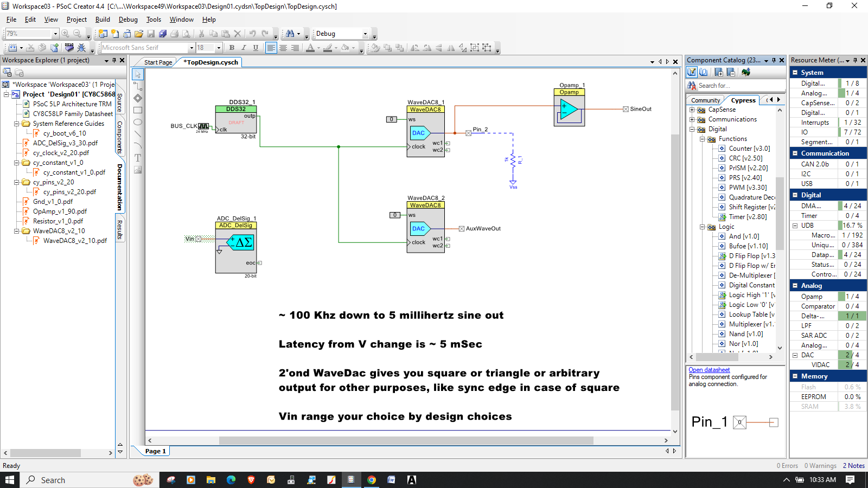Open the Components side tab

tap(120, 137)
